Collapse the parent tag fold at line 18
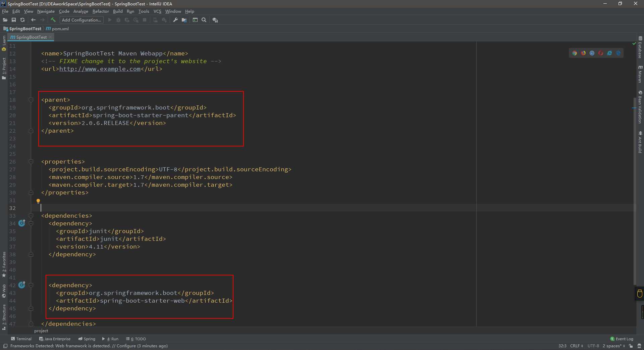 click(31, 100)
